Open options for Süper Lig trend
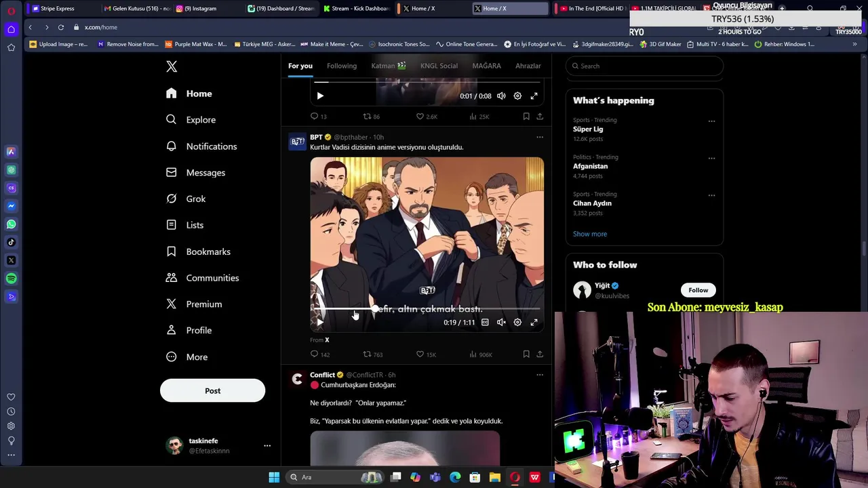This screenshot has width=868, height=488. (x=711, y=121)
